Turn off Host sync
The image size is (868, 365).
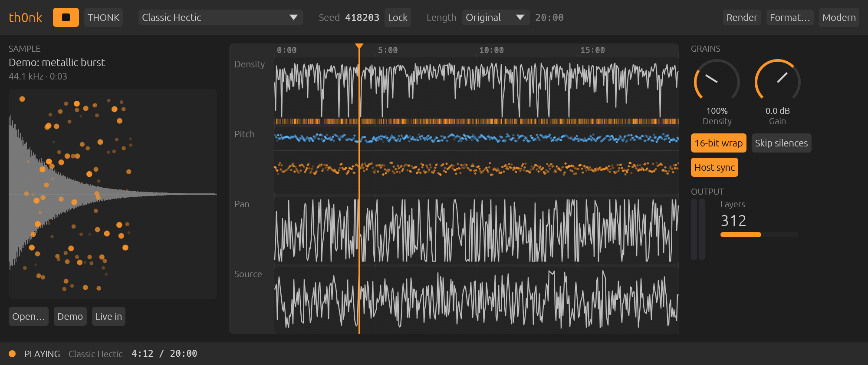pos(714,167)
